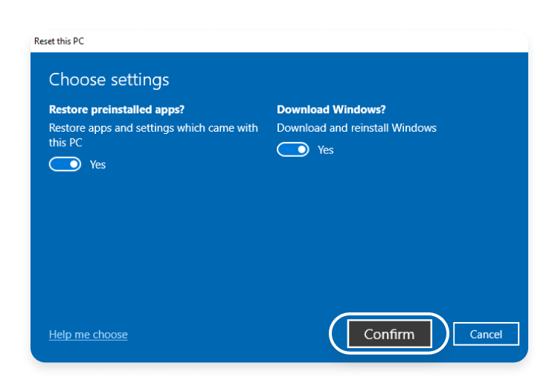Click the 'Restore preinstalled apps?' label

(117, 109)
